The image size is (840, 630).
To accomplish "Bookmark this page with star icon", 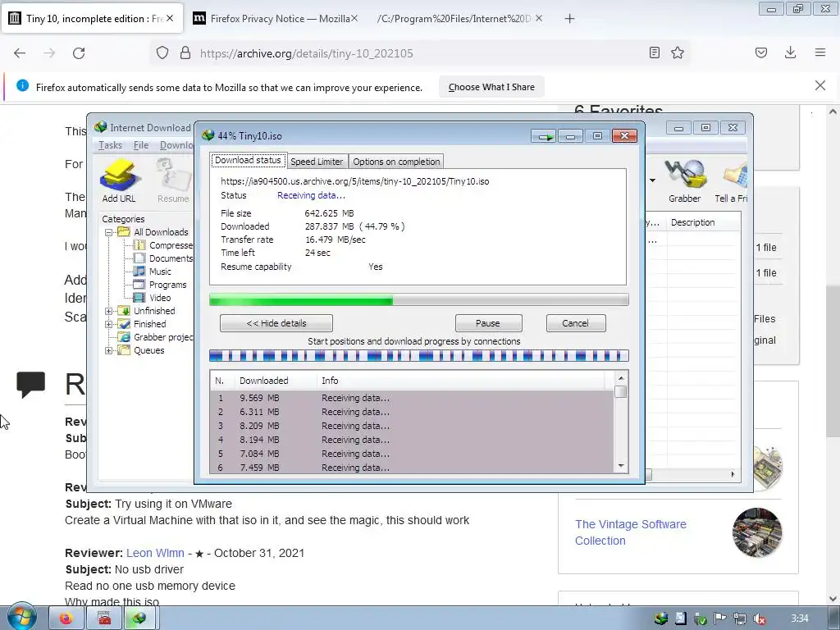I will click(678, 52).
